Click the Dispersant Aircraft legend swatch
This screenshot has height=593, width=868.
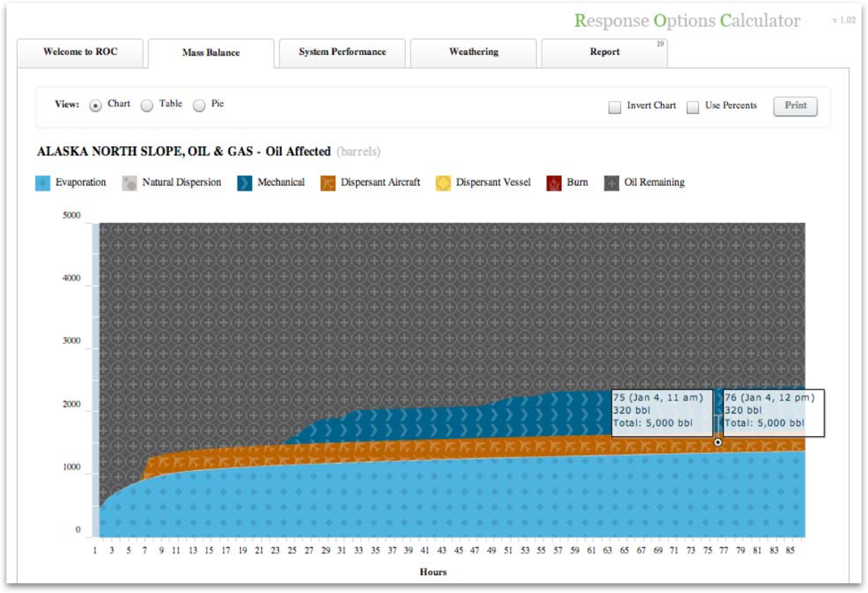328,183
